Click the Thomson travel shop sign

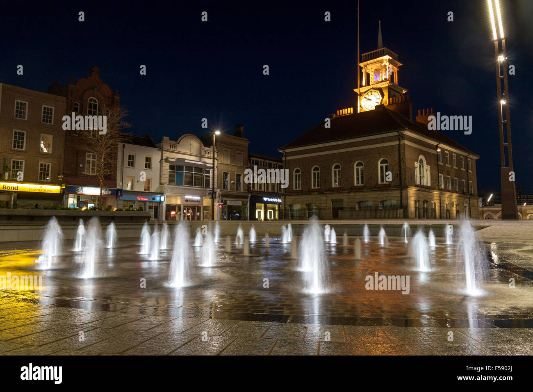point(142,198)
